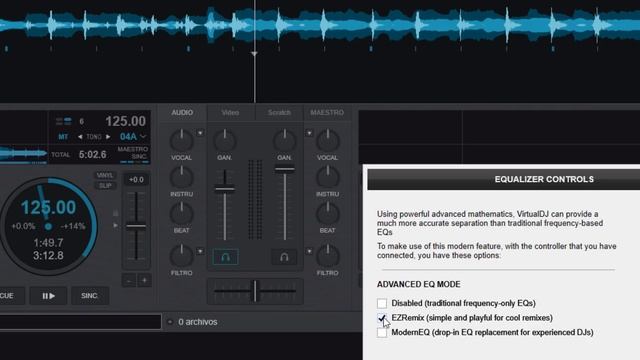Click the right channel volume fader
The height and width of the screenshot is (360, 640).
[x=284, y=169]
